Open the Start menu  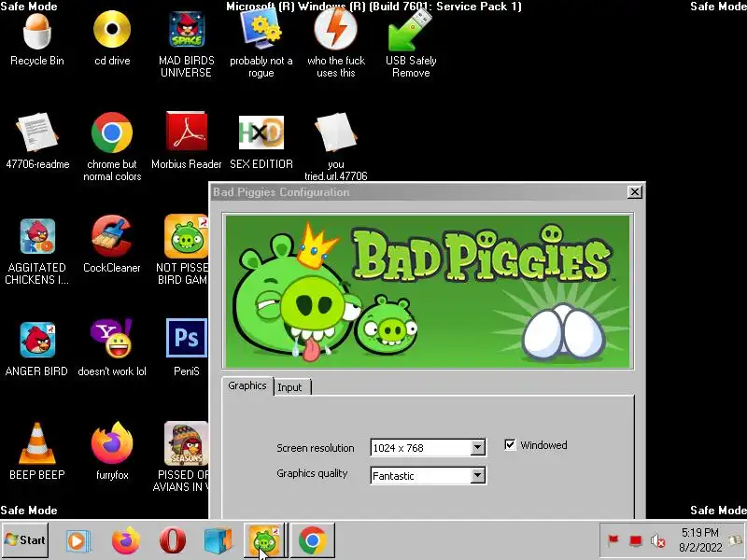[25, 540]
